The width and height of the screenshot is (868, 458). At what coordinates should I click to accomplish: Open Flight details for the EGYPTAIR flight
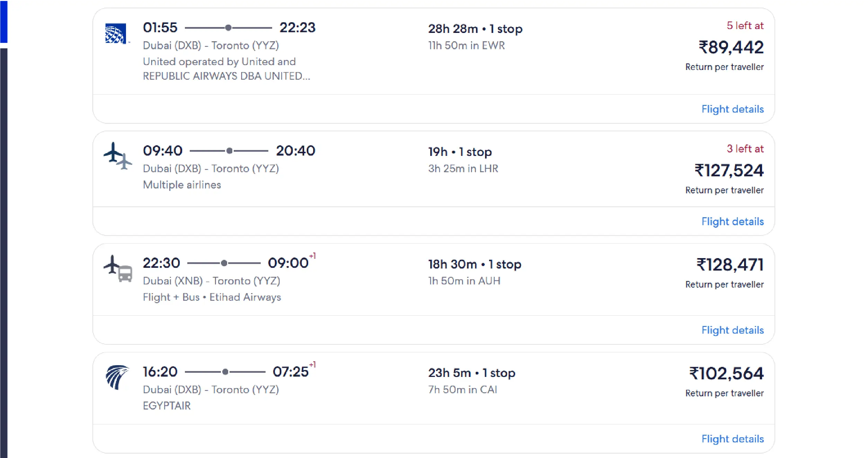[x=732, y=439]
